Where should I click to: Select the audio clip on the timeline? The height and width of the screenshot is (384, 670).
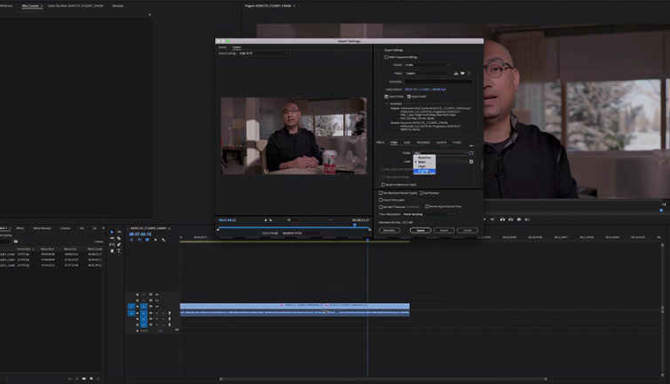coord(295,313)
